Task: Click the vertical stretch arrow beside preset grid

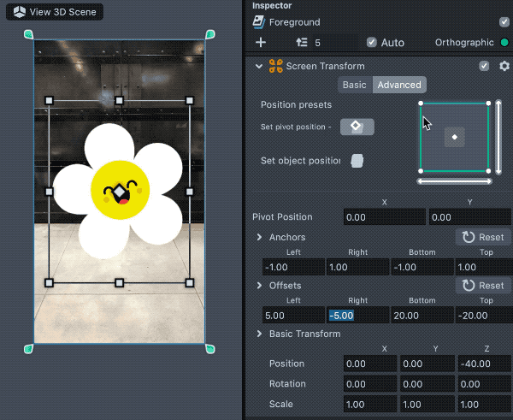Action: tap(498, 137)
